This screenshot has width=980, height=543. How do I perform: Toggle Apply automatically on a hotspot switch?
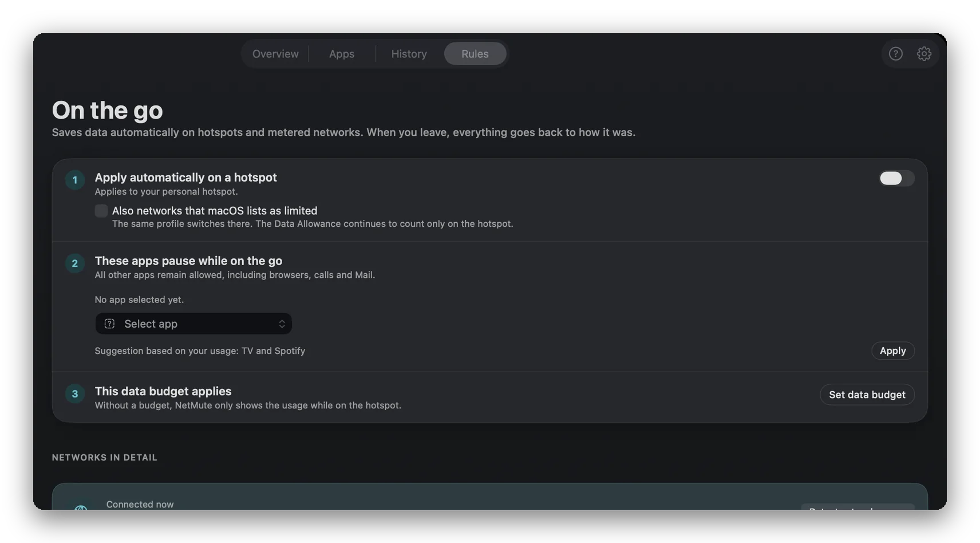[896, 178]
